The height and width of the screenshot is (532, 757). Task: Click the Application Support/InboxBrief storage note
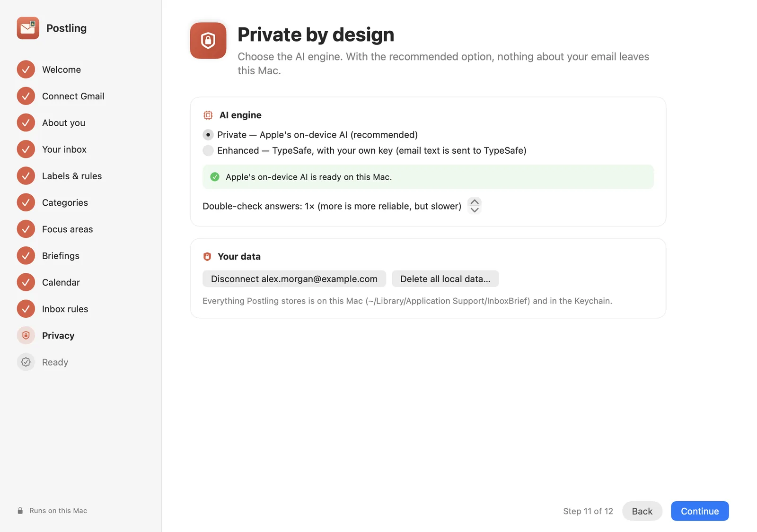pos(407,301)
